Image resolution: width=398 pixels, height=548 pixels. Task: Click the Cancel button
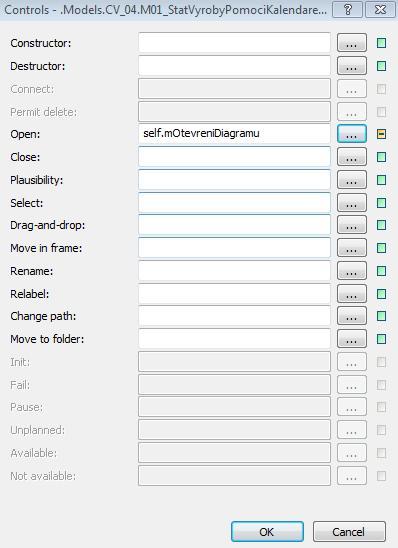coord(349,532)
